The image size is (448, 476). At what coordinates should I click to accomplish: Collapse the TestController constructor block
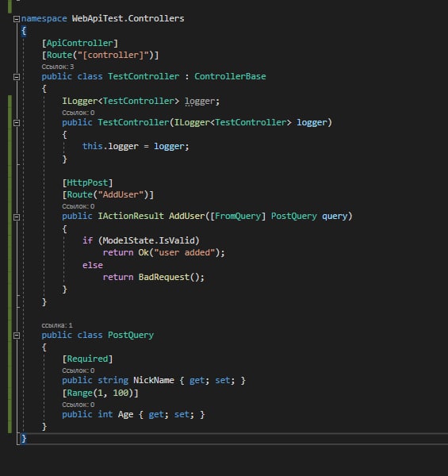pyautogui.click(x=17, y=123)
